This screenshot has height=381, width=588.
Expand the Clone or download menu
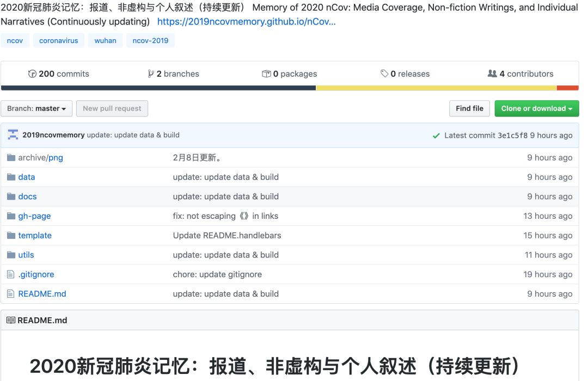point(537,108)
